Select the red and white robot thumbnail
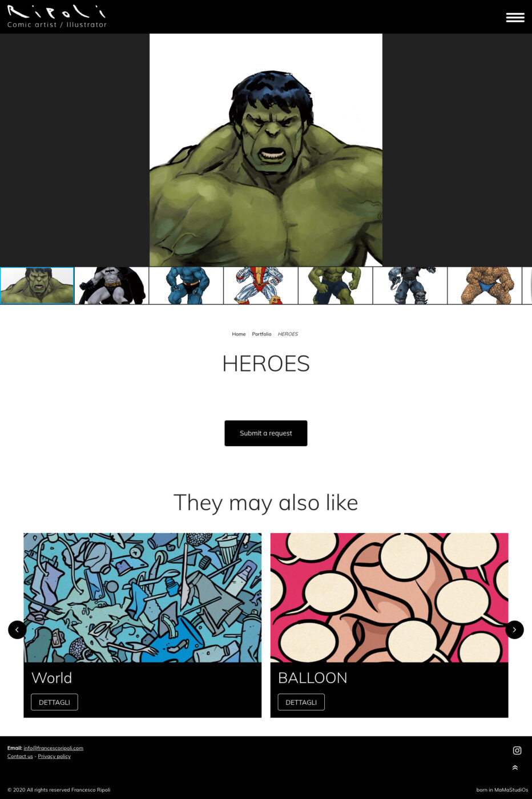The height and width of the screenshot is (799, 532). [x=261, y=285]
